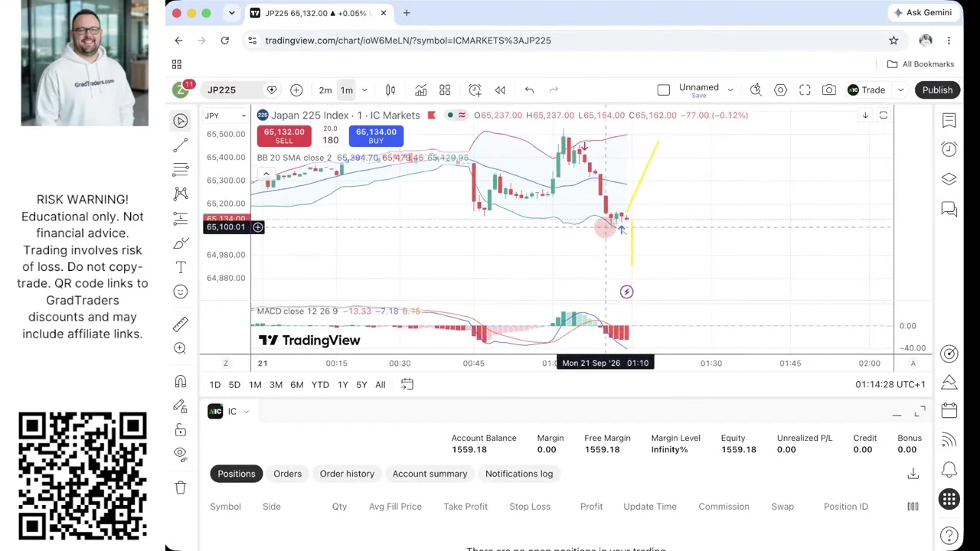Open the emoji icons tool
980x551 pixels.
click(x=181, y=292)
